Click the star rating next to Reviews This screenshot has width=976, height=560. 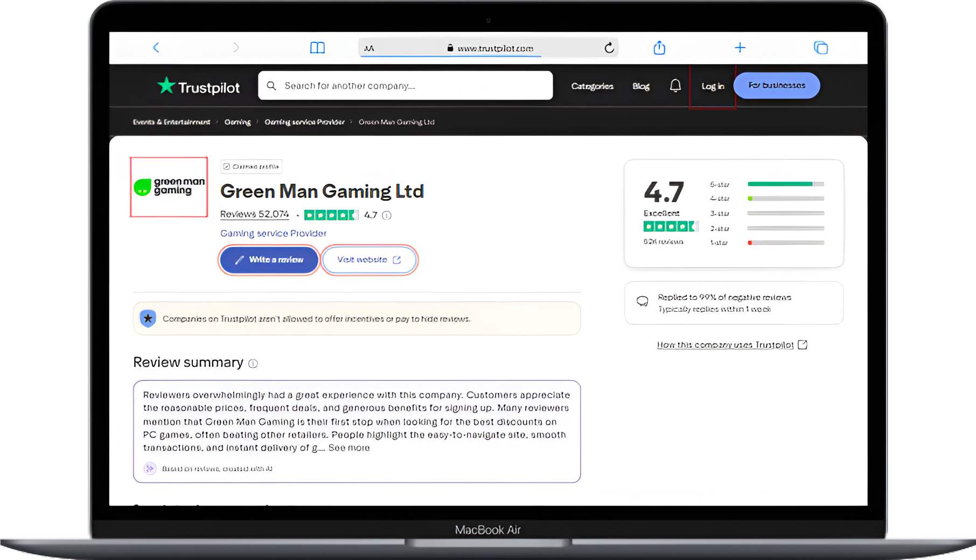click(x=331, y=215)
